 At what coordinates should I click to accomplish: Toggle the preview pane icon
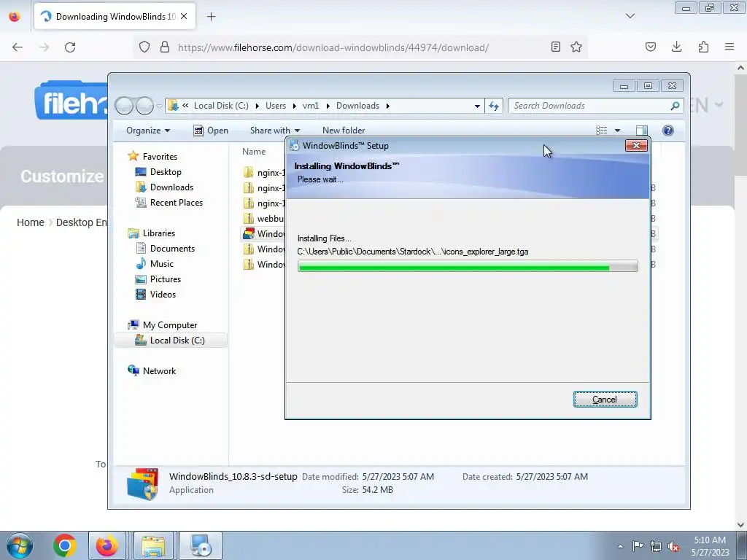point(642,131)
